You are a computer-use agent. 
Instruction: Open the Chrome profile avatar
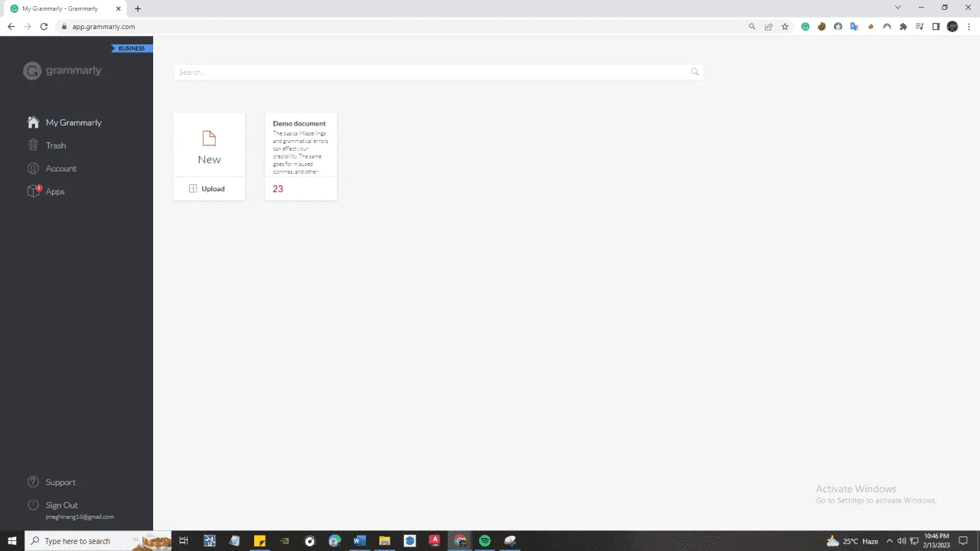coord(952,26)
